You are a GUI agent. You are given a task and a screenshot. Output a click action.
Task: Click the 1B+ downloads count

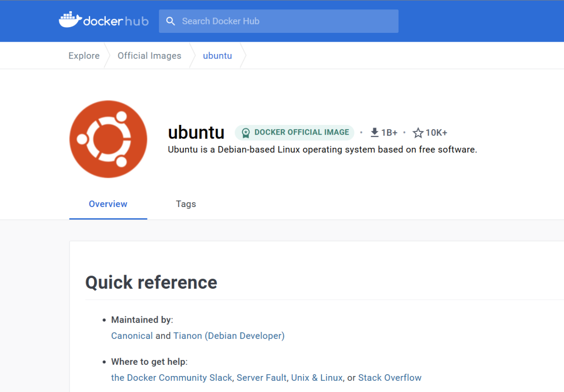[x=389, y=133]
